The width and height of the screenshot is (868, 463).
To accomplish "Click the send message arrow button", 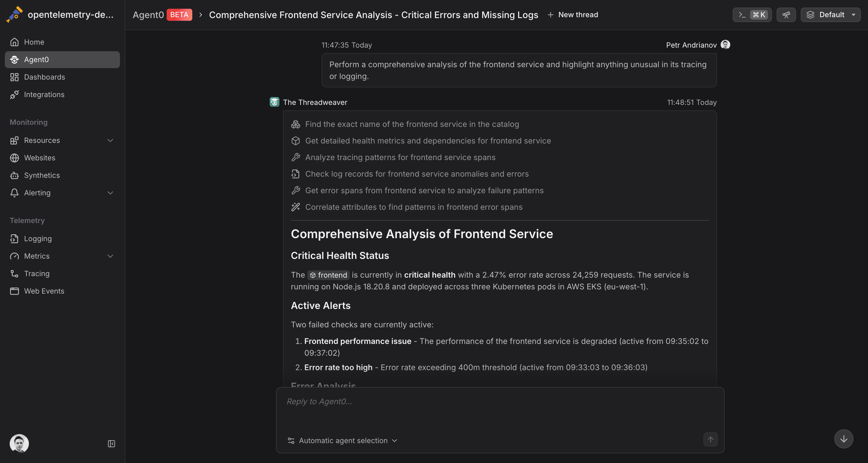I will (710, 439).
